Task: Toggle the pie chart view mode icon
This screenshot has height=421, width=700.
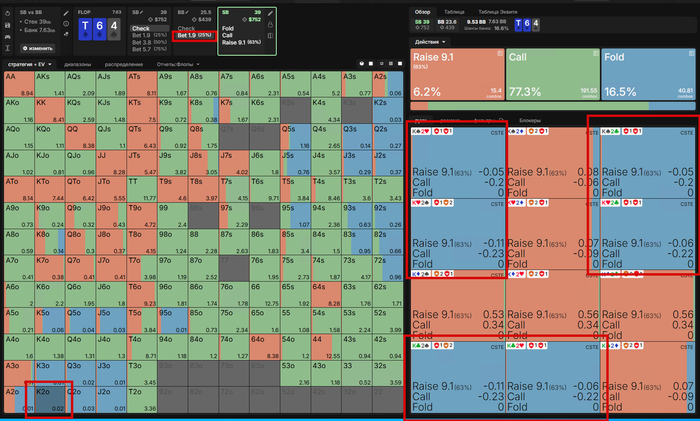Action: 362,64
